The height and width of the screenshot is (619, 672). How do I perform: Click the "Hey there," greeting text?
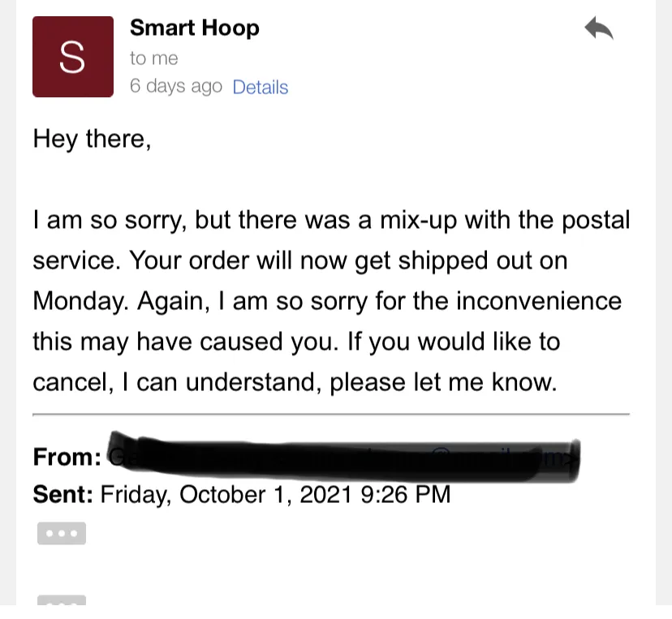92,139
